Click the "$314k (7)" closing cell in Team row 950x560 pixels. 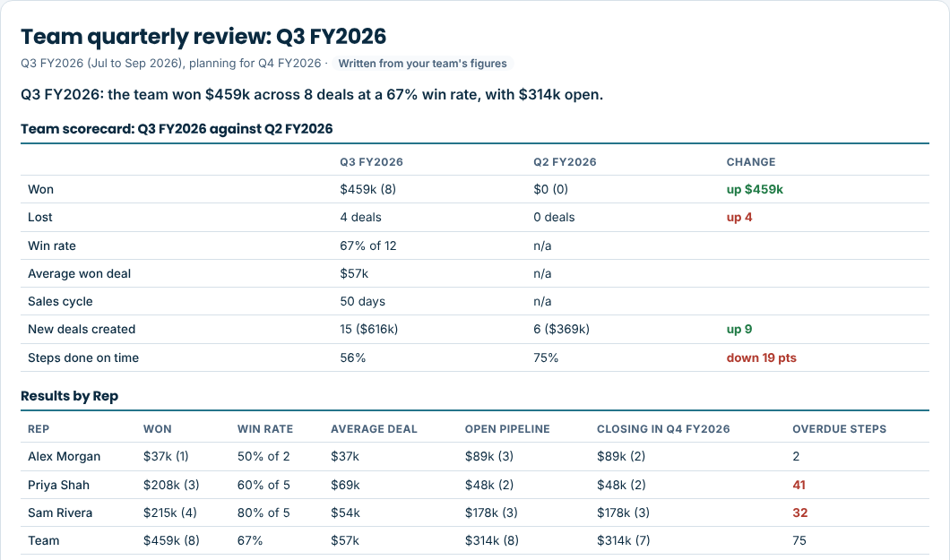click(624, 540)
